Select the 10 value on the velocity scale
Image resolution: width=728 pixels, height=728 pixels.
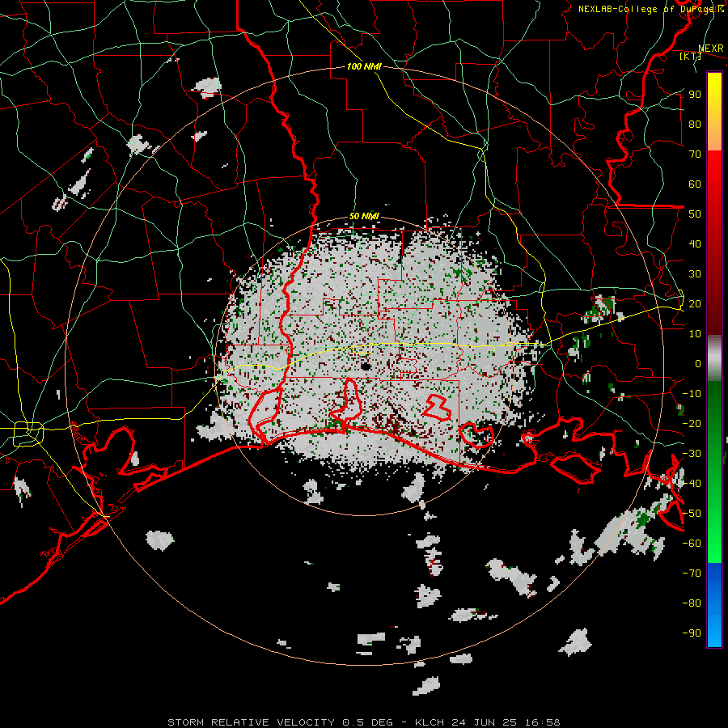coord(695,334)
